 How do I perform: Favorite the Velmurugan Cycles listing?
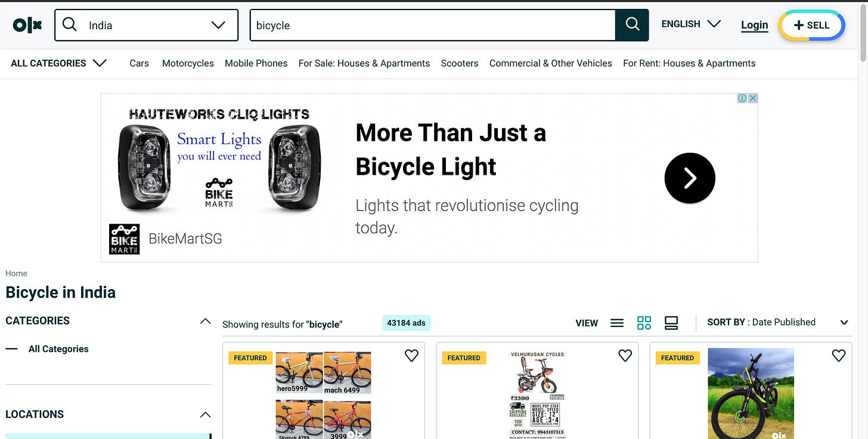[x=625, y=355]
